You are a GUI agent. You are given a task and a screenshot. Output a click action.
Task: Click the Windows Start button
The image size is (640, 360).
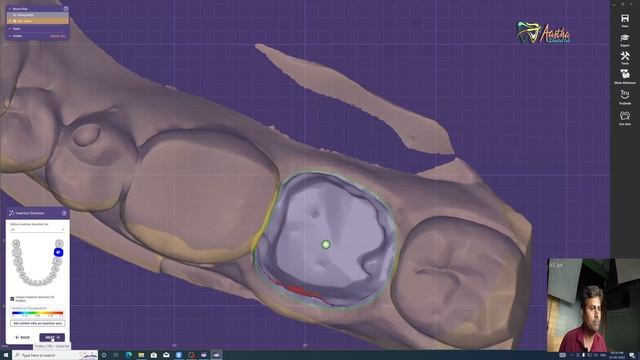(x=6, y=355)
